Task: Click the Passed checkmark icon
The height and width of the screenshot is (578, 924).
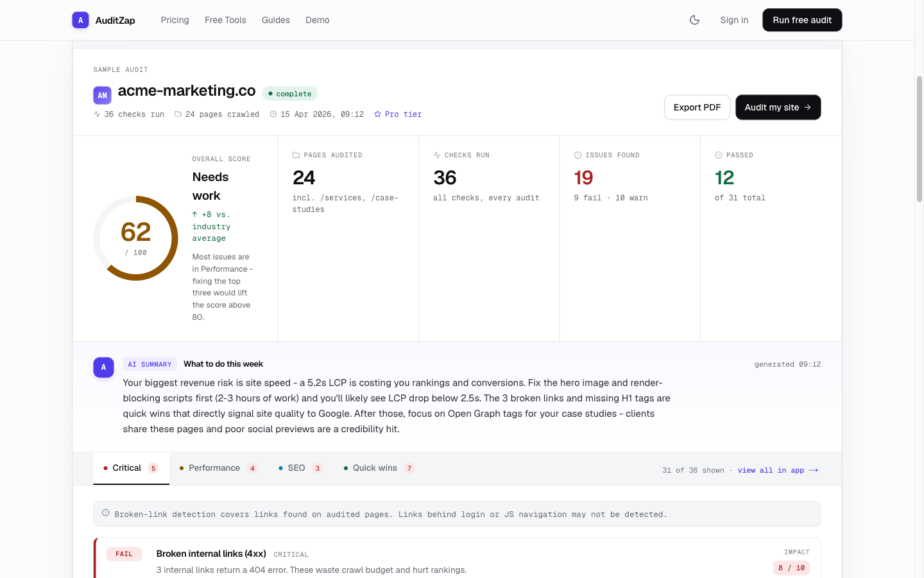Action: tap(719, 155)
